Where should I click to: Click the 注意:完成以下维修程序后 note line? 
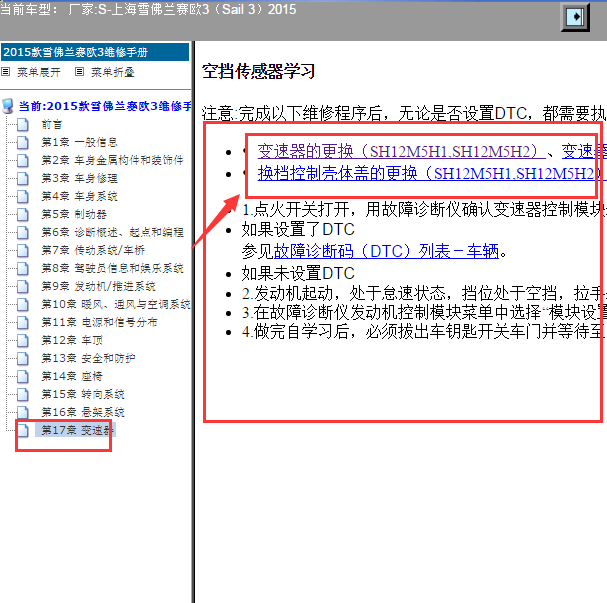(404, 113)
